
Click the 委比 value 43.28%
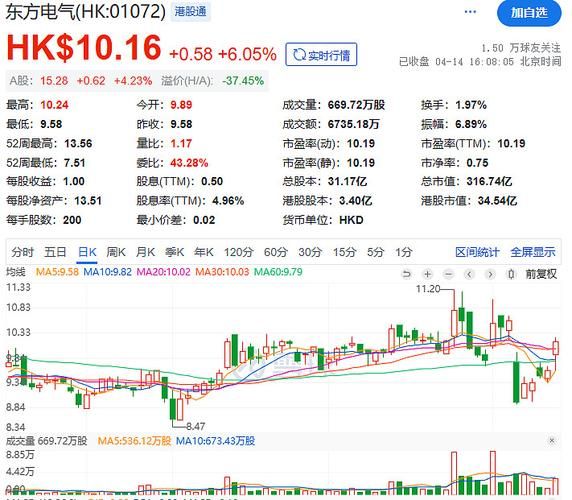click(x=189, y=163)
